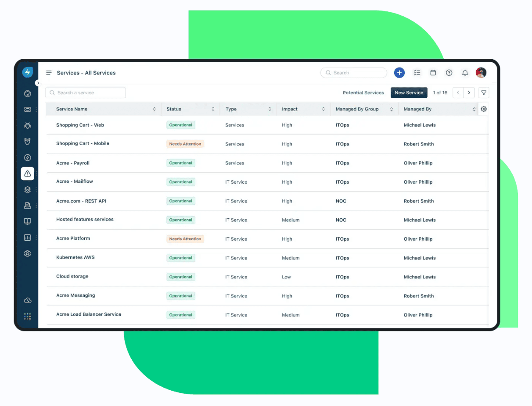The height and width of the screenshot is (406, 532).
Task: Go to the previous page arrow
Action: [458, 93]
